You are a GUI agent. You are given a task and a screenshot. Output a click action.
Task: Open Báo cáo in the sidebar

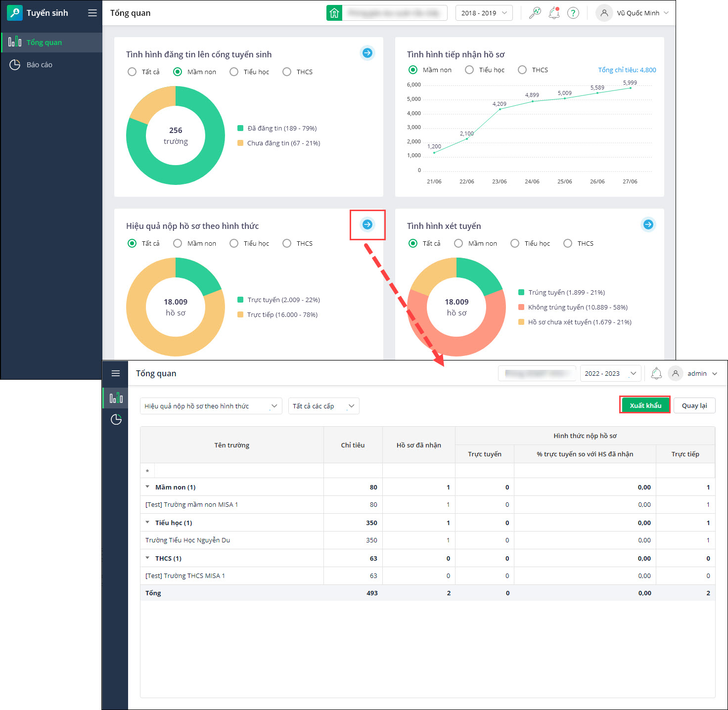point(39,65)
